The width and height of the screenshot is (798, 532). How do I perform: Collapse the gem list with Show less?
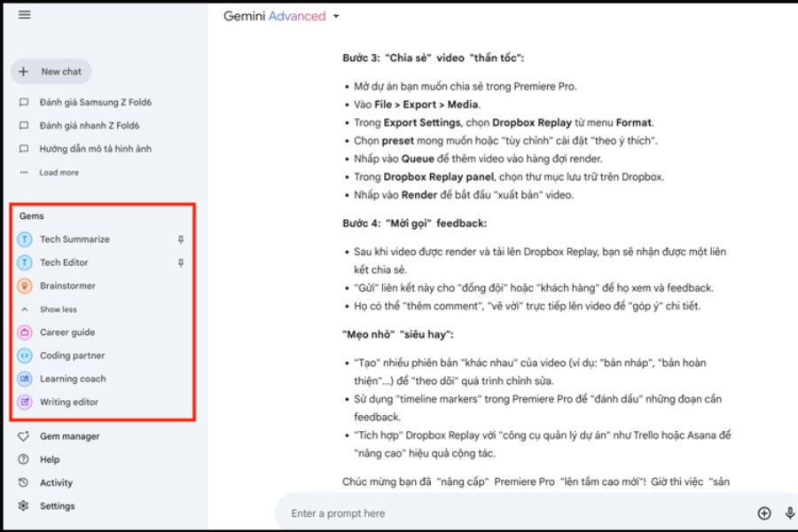point(58,309)
